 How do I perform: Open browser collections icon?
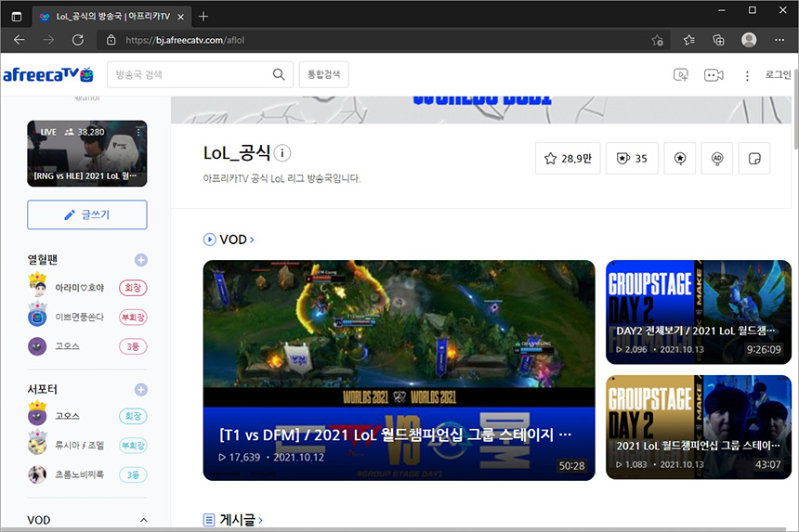pos(718,40)
